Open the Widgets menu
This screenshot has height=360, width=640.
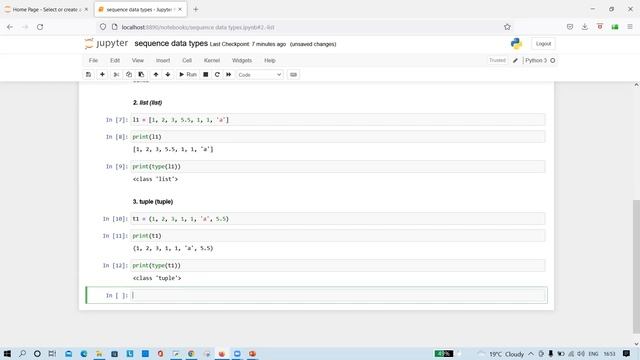[x=242, y=60]
